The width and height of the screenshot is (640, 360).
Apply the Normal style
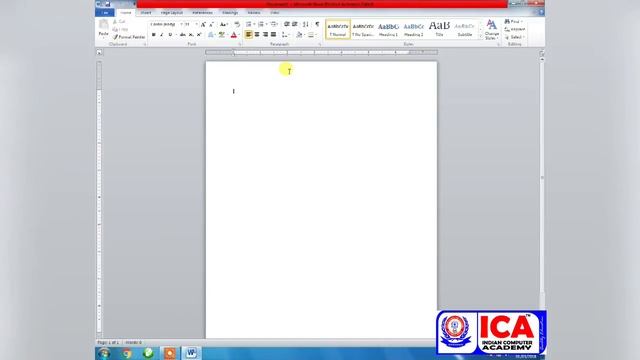(338, 29)
